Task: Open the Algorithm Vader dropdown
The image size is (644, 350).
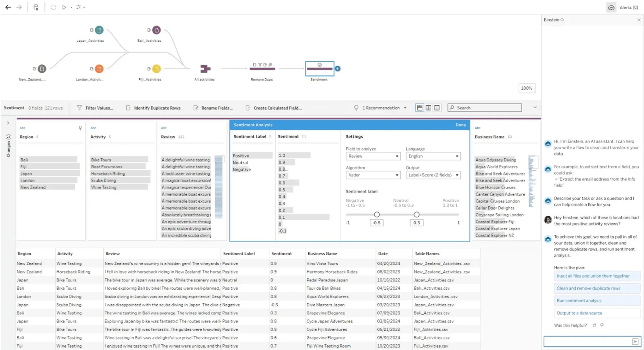Action: 373,175
